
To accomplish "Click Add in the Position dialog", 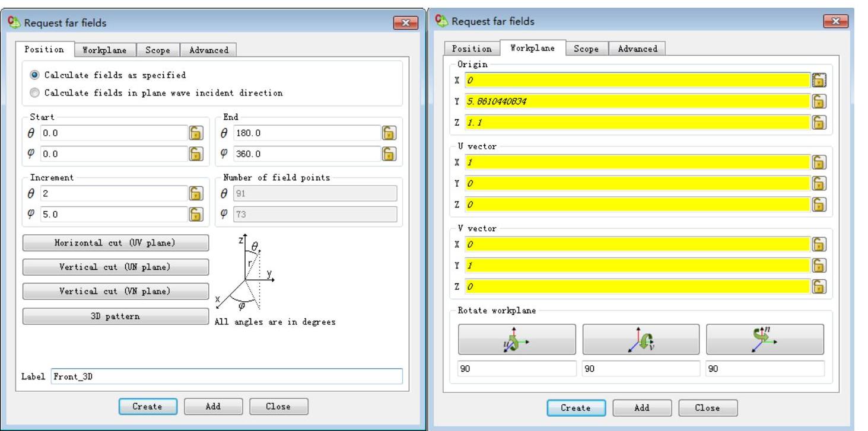I will [213, 406].
